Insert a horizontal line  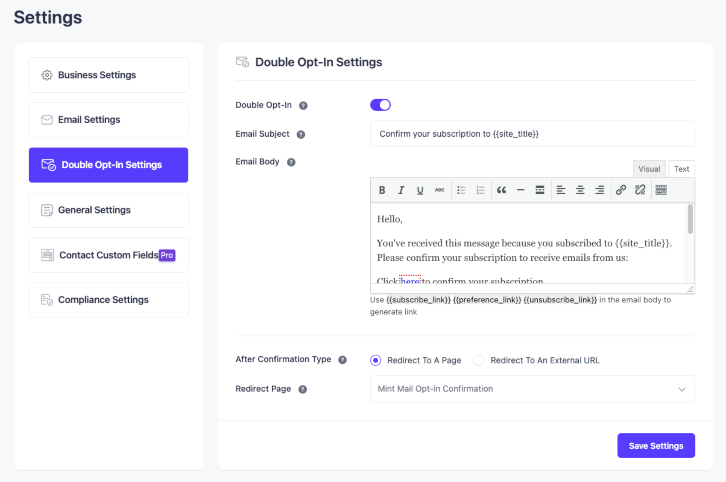[520, 190]
